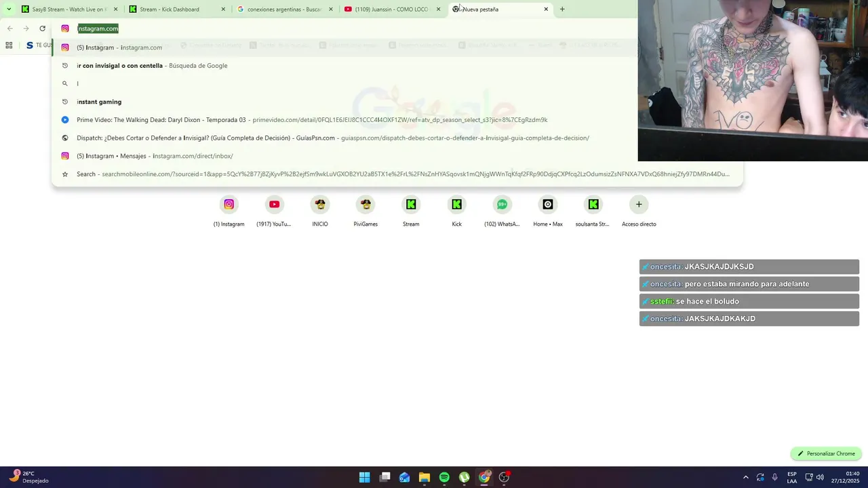Open the ESP LAA language switcher

792,477
